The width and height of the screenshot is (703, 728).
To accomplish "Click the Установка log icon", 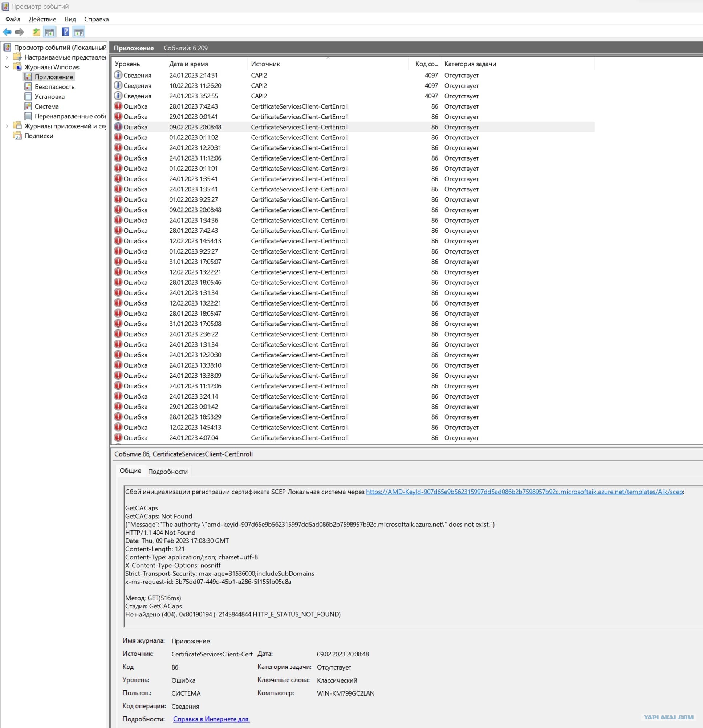I will 28,96.
